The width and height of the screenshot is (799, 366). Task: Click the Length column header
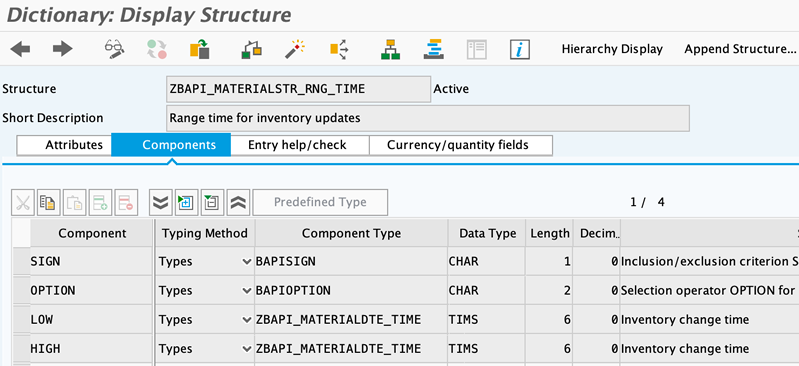pos(549,233)
